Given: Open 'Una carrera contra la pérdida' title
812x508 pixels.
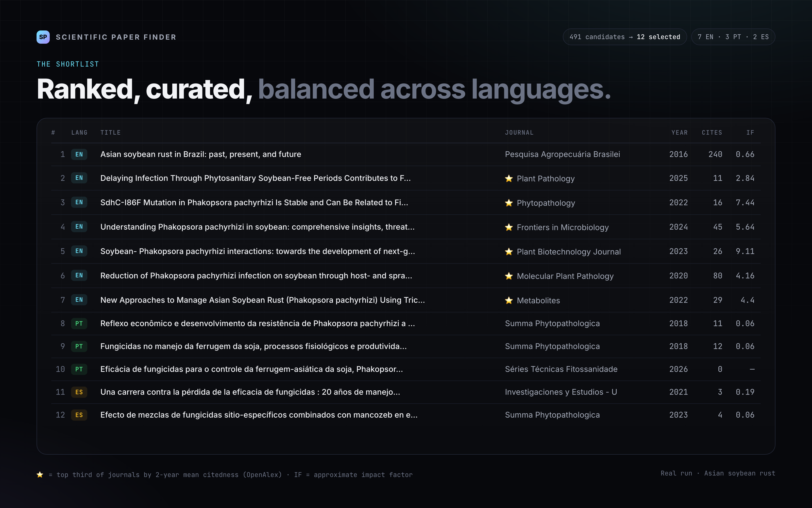Looking at the screenshot, I should click(x=250, y=392).
